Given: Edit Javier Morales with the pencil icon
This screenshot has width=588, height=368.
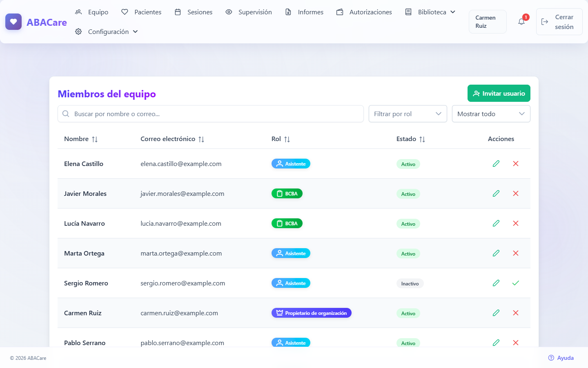Looking at the screenshot, I should (x=496, y=193).
